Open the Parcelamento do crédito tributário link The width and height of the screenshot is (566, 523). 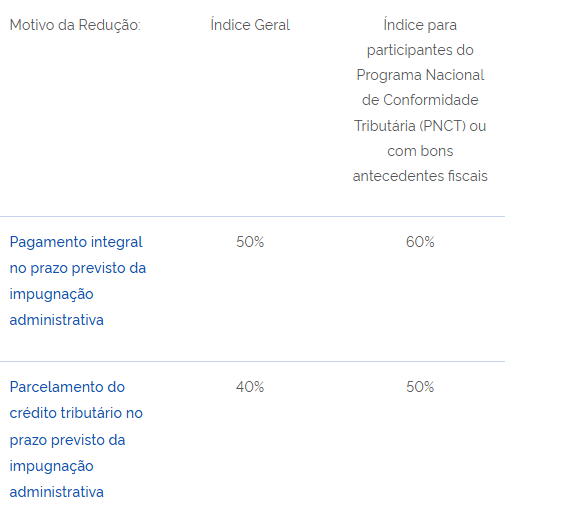(76, 439)
